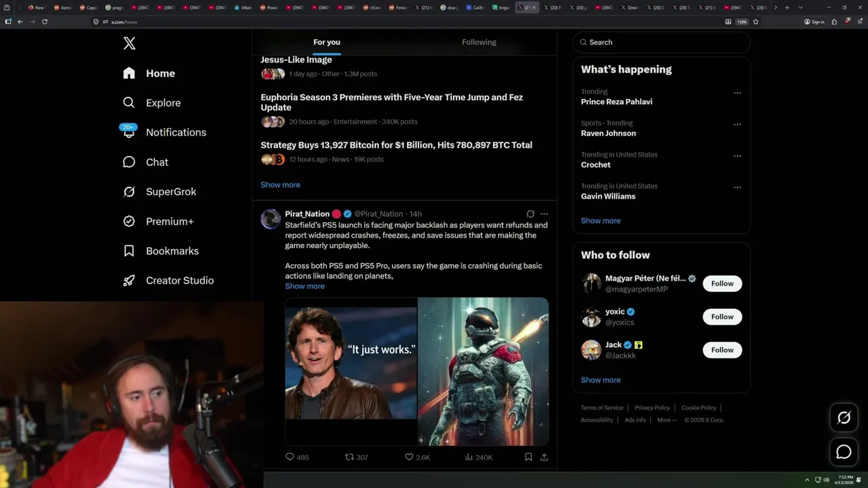Reply to the Starfield post with 485 replies
Image resolution: width=868 pixels, height=488 pixels.
(297, 457)
